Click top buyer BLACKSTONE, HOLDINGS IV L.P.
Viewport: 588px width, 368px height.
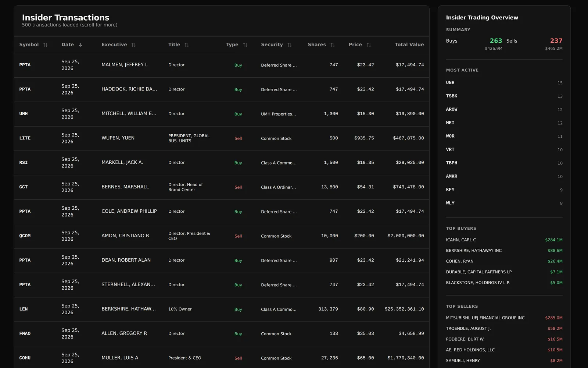[x=478, y=283]
